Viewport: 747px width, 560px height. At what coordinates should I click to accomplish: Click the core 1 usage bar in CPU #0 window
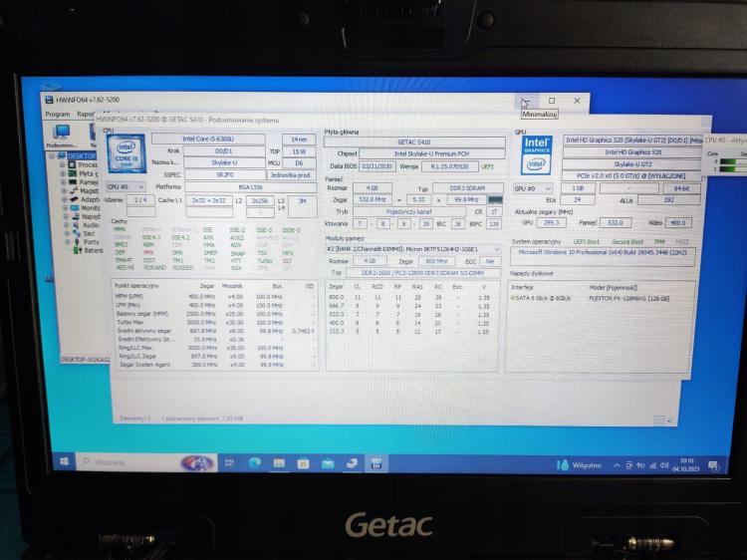(x=733, y=169)
